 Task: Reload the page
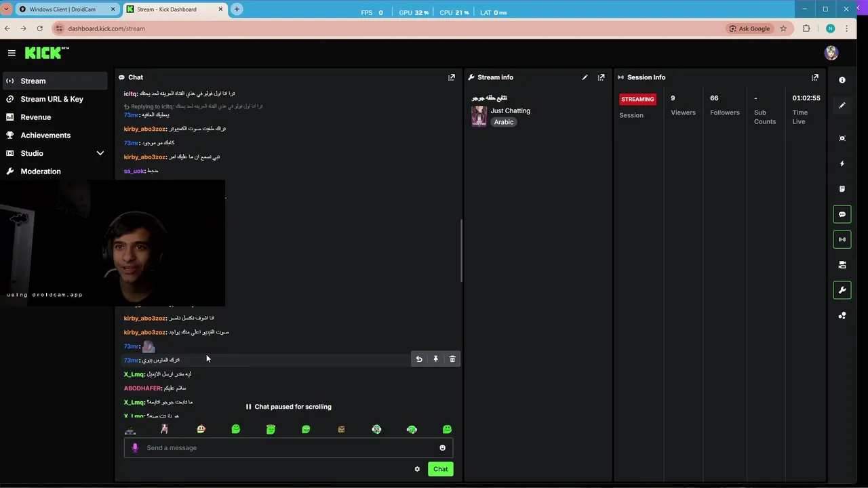click(x=39, y=28)
